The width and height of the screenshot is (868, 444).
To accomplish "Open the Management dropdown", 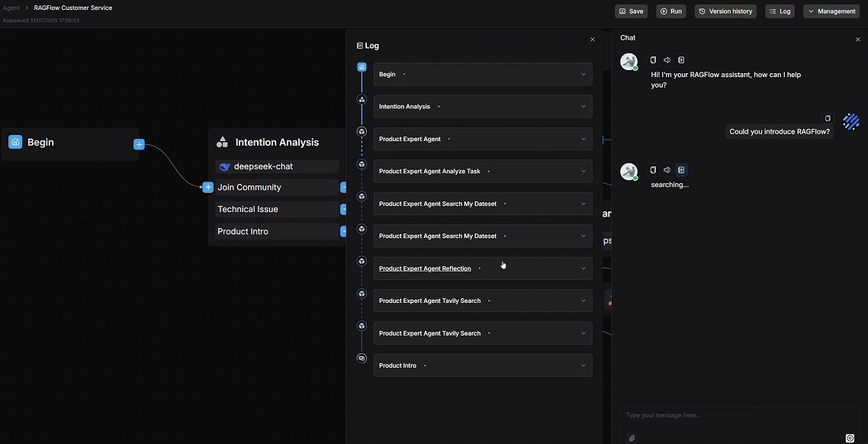I will [x=831, y=11].
